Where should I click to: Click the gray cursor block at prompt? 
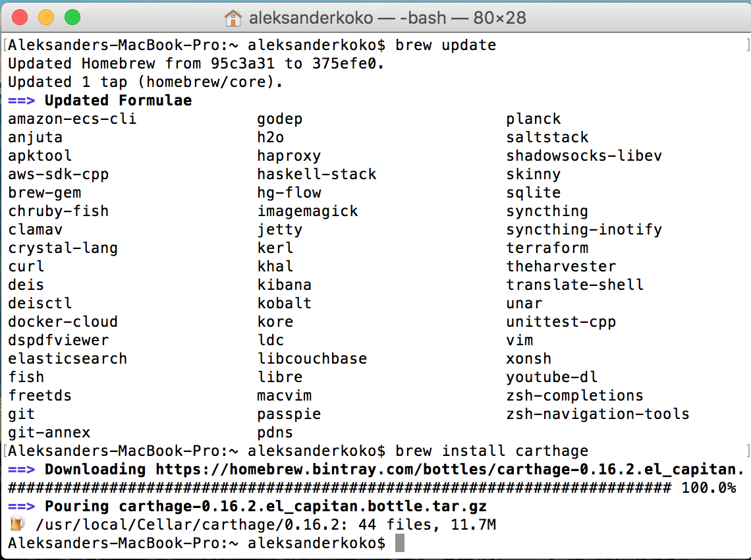[399, 544]
